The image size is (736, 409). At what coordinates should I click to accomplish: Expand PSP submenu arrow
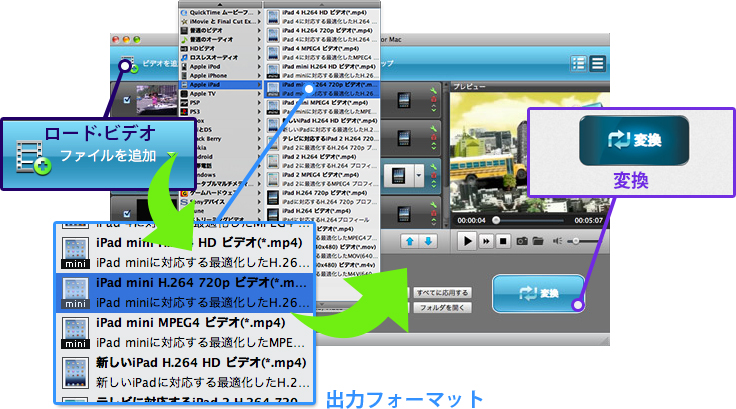(259, 103)
